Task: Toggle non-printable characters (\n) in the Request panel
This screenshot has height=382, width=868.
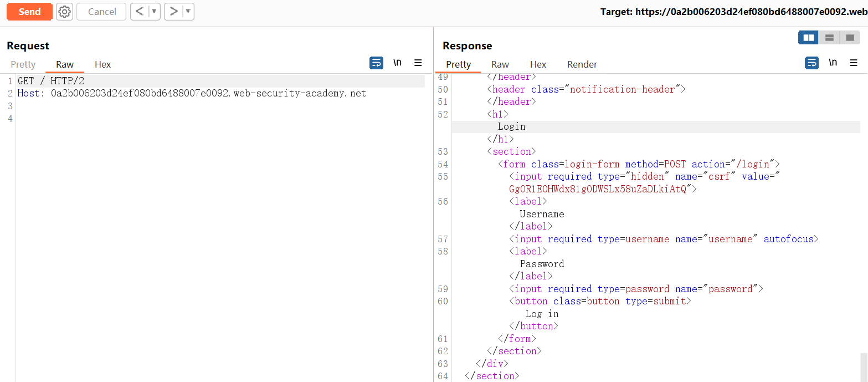Action: click(x=397, y=63)
